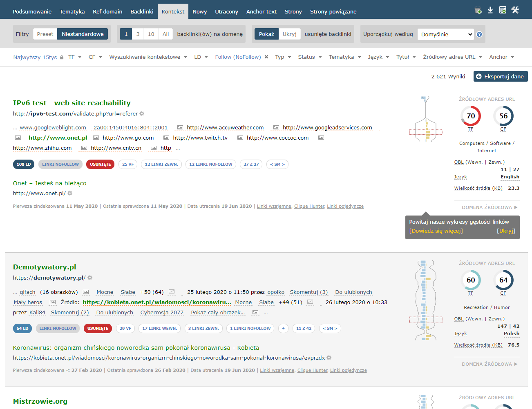The image size is (532, 409).
Task: Select Preset filter mode
Action: coord(45,34)
